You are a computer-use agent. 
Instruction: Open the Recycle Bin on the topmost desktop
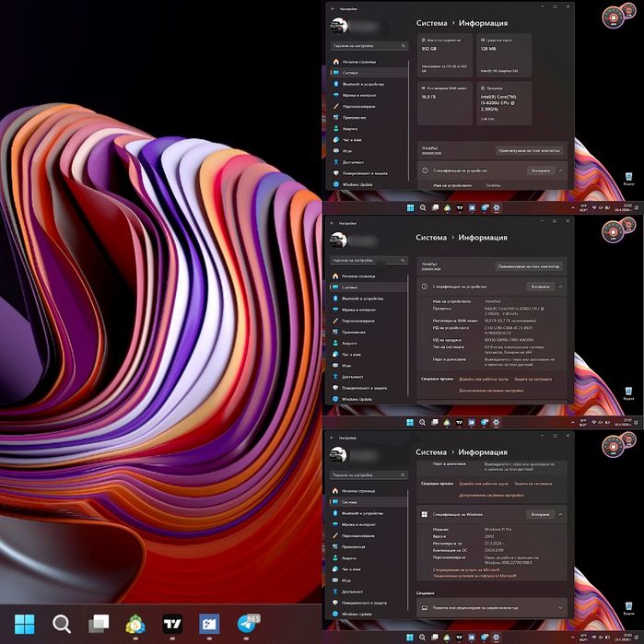(x=628, y=179)
